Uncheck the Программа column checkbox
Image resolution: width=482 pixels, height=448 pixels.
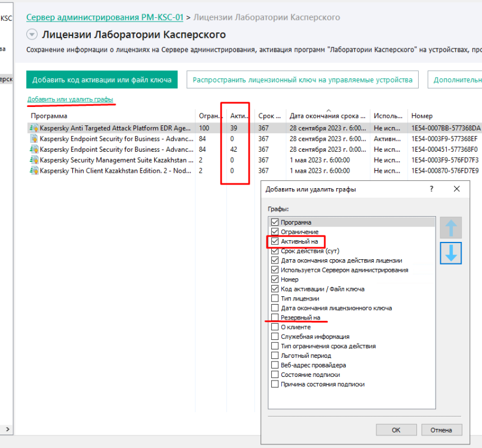pyautogui.click(x=275, y=222)
